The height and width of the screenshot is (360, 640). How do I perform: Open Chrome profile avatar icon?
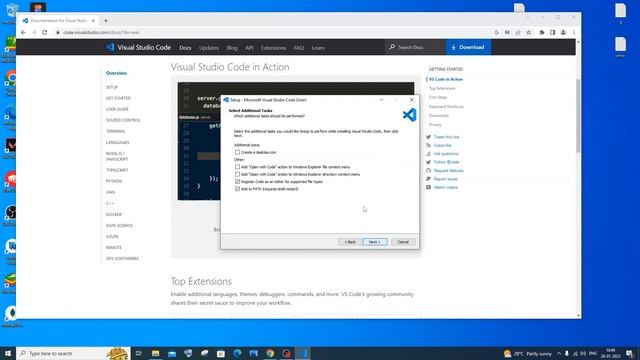pos(563,32)
